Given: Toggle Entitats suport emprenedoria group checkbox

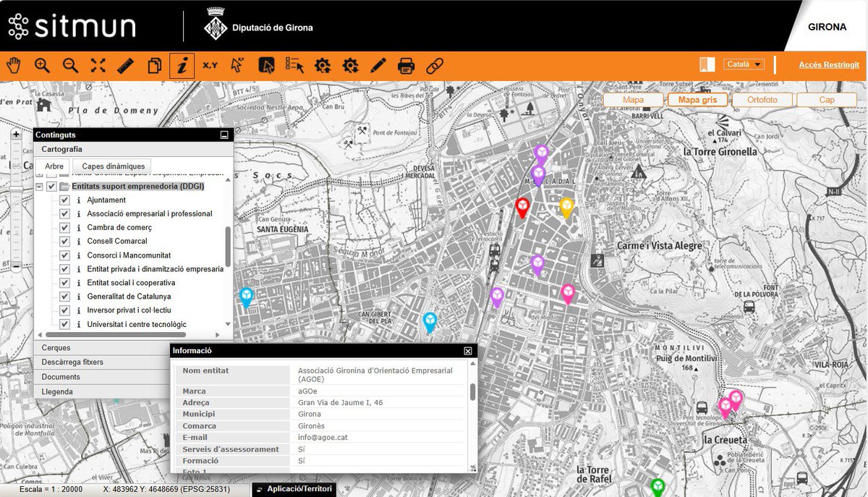Looking at the screenshot, I should (51, 187).
